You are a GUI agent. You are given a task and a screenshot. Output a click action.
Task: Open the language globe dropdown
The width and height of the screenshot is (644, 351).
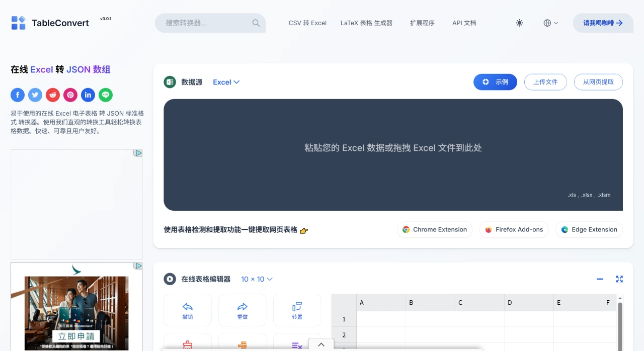550,23
